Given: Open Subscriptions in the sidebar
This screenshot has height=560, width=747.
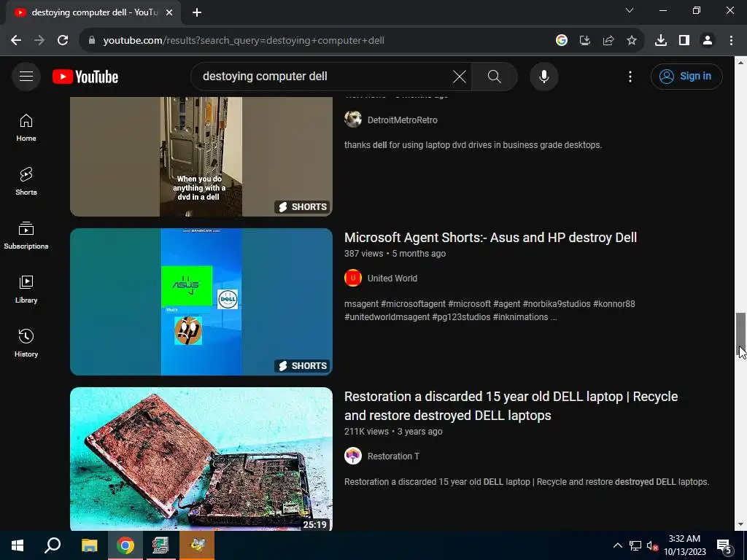Looking at the screenshot, I should (26, 236).
